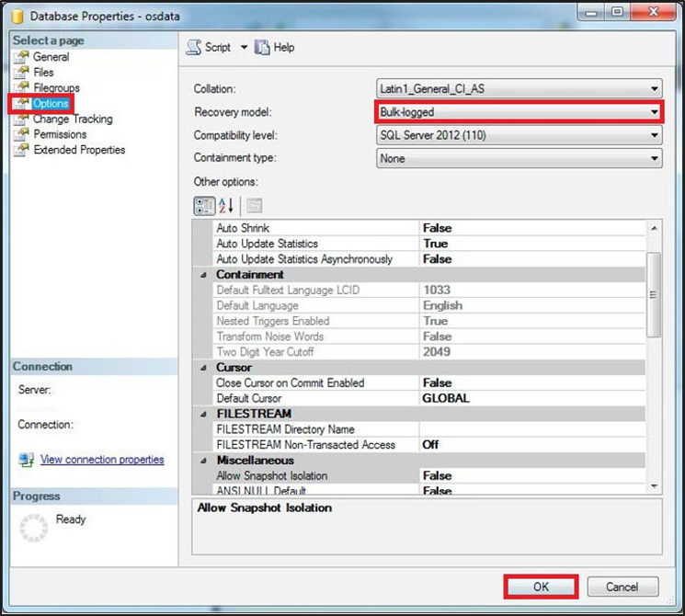Select the Two Digit Year Cutoff row

(x=429, y=352)
